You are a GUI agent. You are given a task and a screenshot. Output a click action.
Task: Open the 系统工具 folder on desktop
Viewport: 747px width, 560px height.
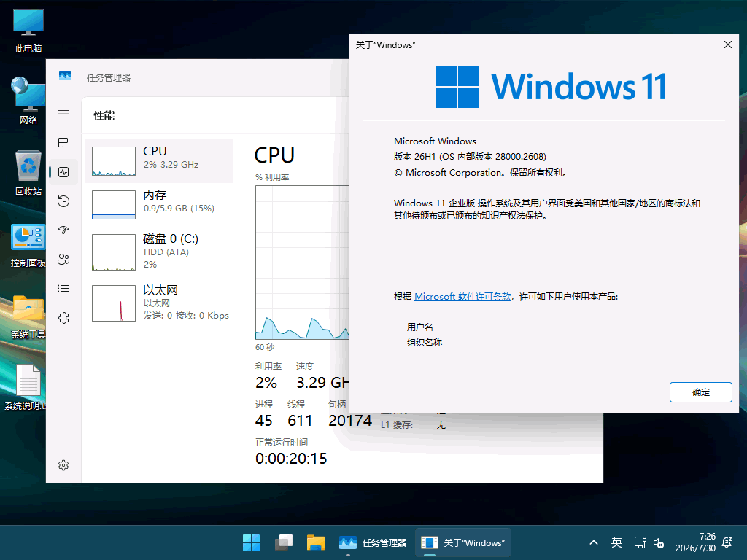28,316
